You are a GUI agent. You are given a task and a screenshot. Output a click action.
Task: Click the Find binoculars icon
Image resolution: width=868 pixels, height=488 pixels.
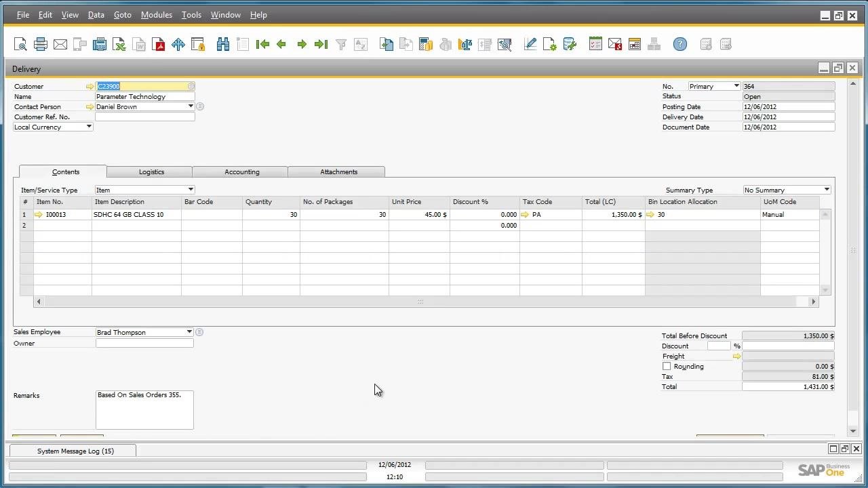click(223, 45)
